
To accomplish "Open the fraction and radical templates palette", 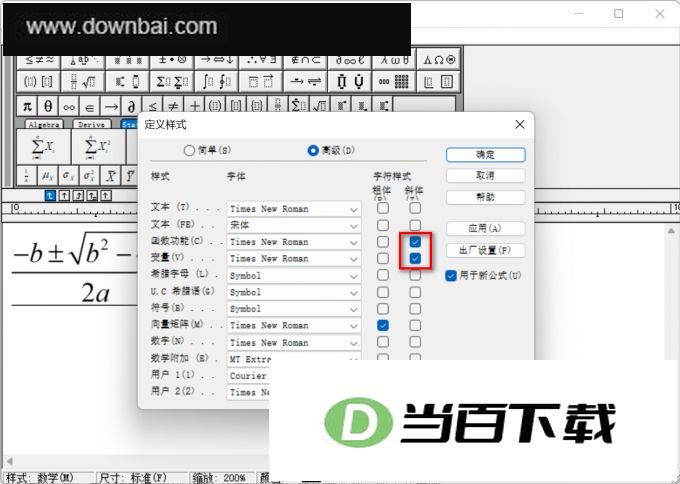I will coord(83,82).
